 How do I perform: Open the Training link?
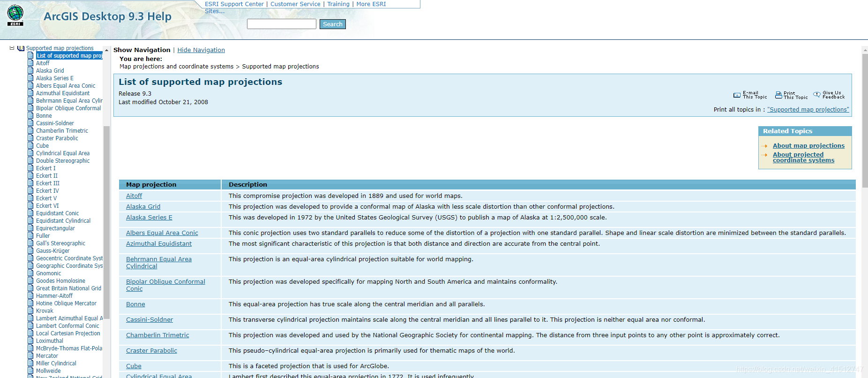338,4
